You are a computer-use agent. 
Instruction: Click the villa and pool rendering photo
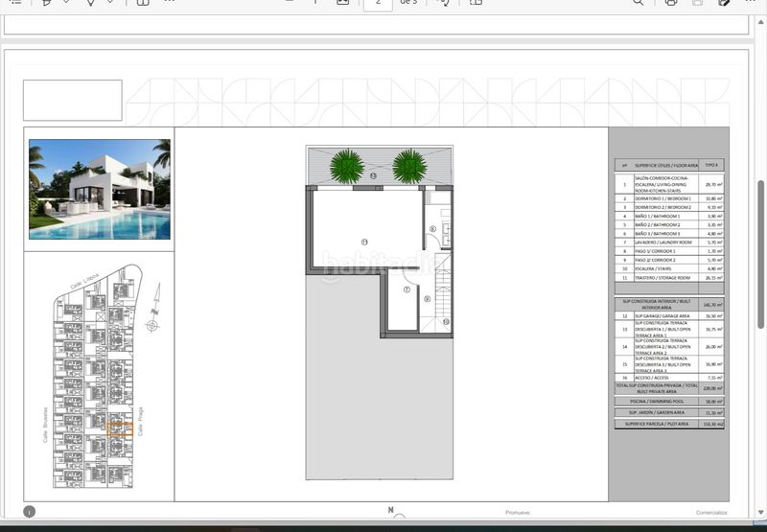point(100,189)
